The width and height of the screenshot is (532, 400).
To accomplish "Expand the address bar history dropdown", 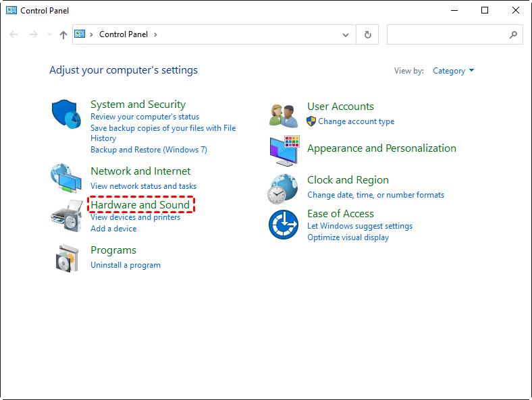I will pyautogui.click(x=346, y=34).
